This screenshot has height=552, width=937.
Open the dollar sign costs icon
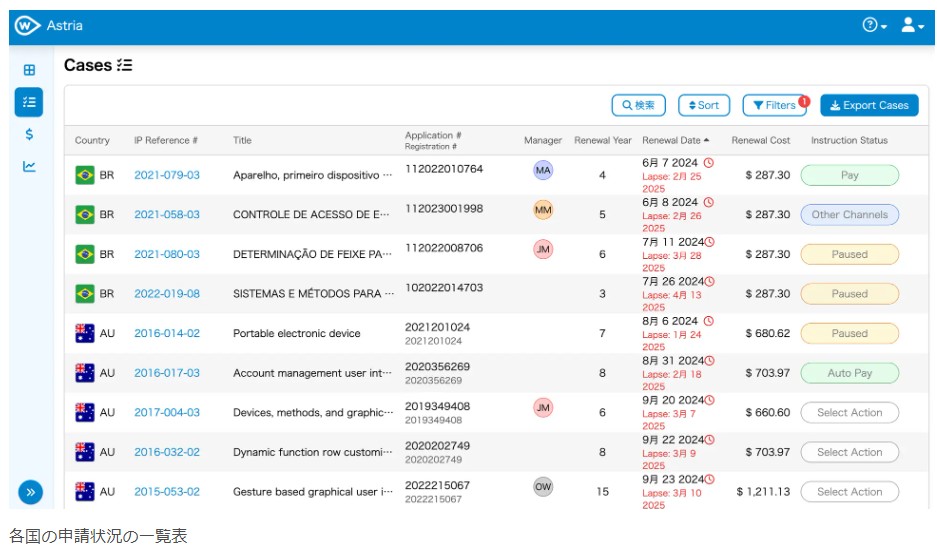[x=29, y=134]
